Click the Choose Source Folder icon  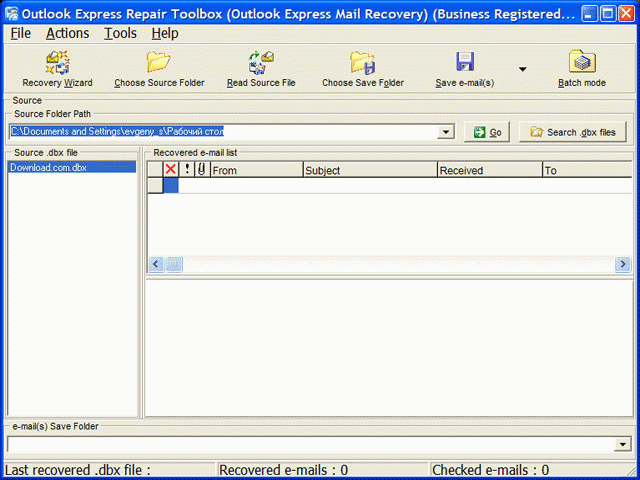pos(159,62)
